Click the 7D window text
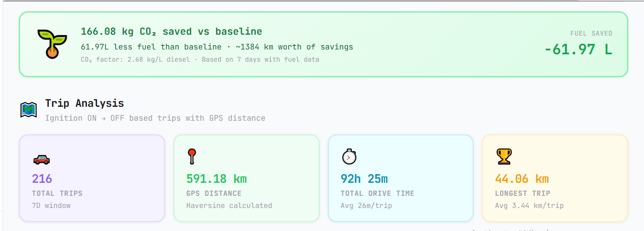This screenshot has height=231, width=644. 51,205
